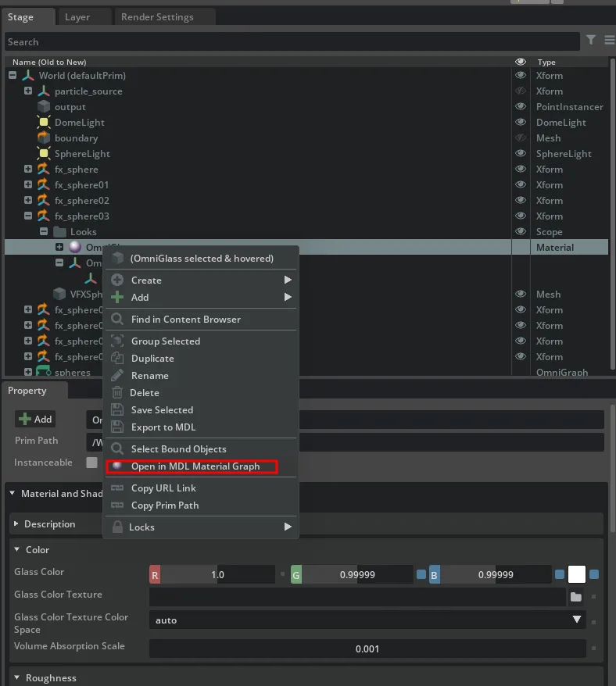616x686 pixels.
Task: Open the white Glass Color swatch
Action: (x=577, y=574)
